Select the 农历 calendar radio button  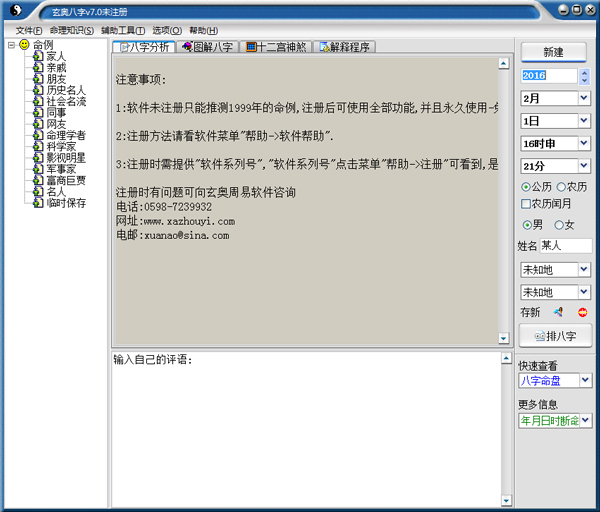pyautogui.click(x=561, y=187)
